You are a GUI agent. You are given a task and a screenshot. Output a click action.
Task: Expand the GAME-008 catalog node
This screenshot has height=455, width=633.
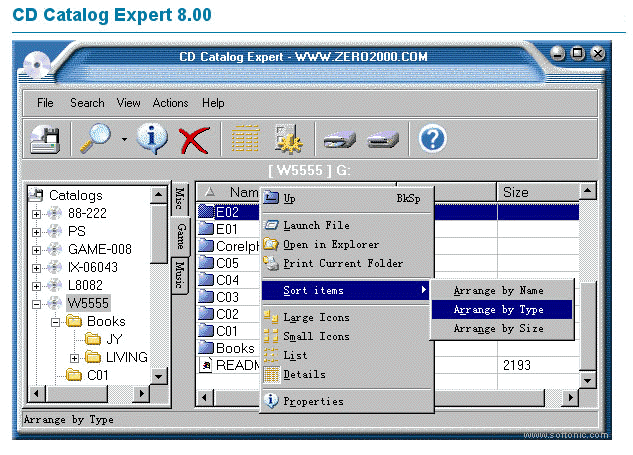click(36, 250)
